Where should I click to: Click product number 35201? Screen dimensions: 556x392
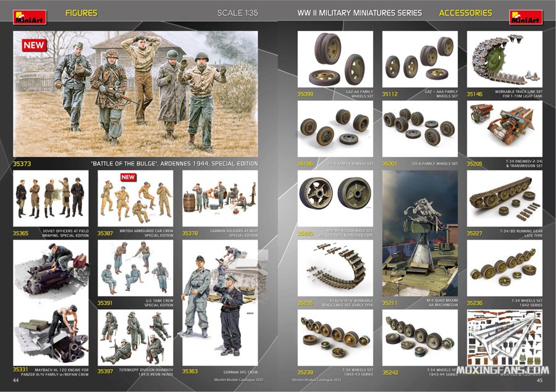point(390,164)
